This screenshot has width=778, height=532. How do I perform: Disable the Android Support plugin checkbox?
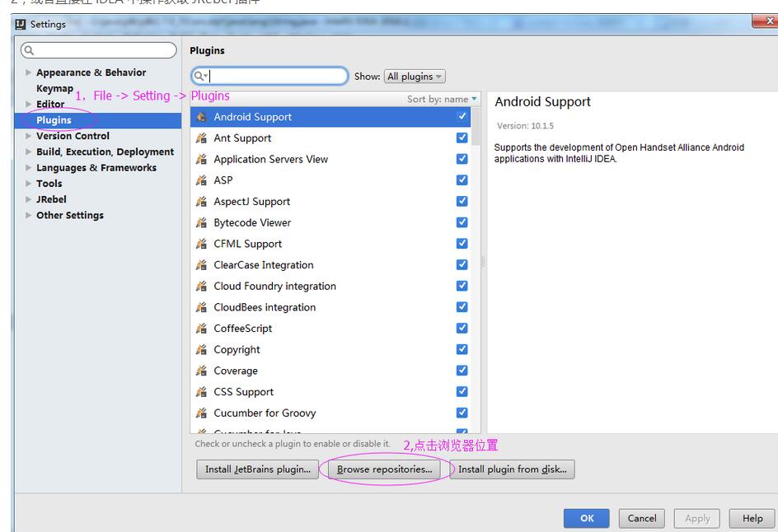[x=462, y=116]
